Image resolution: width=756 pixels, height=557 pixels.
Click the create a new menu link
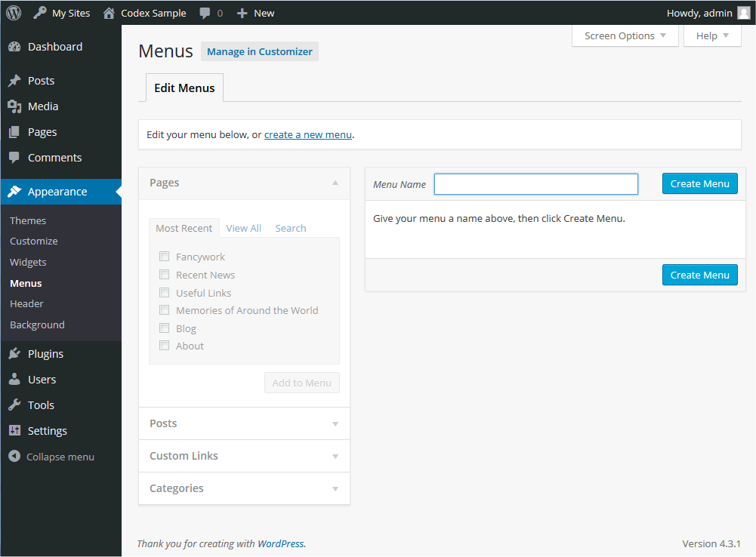click(307, 134)
